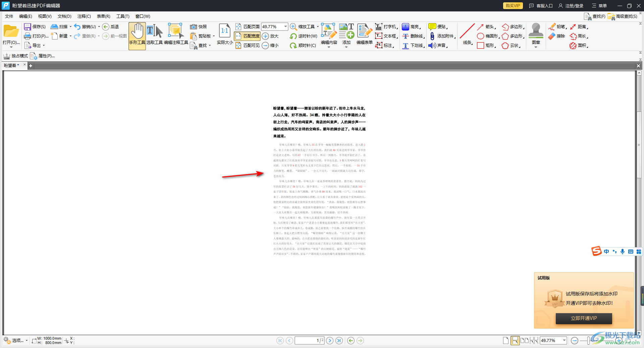Select the Rectangle tool (矩形)

point(486,45)
